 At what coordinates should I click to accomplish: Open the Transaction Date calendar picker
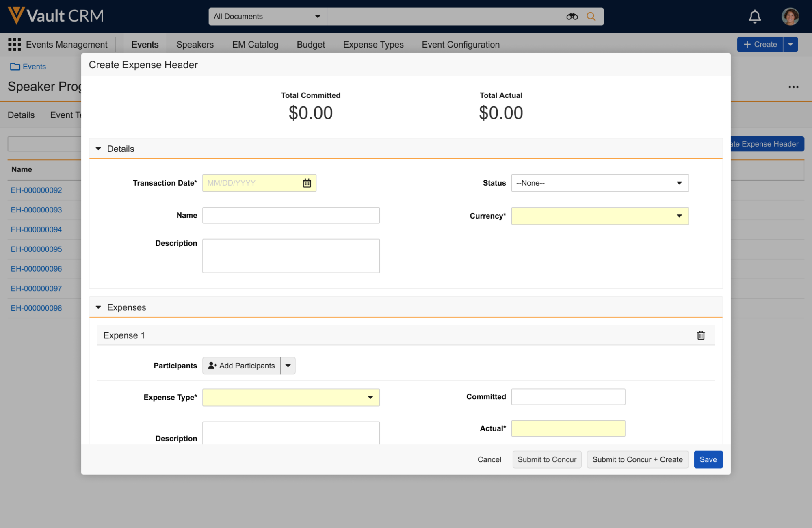[x=307, y=183]
